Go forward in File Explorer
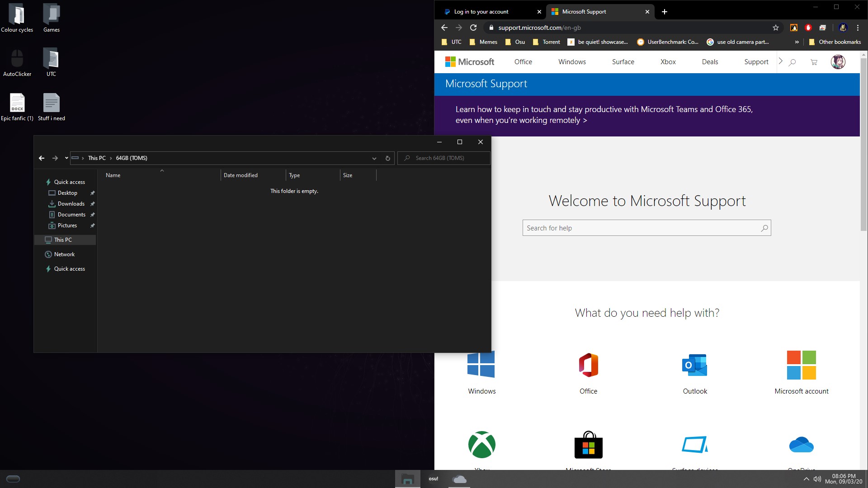The width and height of the screenshot is (868, 488). 55,158
